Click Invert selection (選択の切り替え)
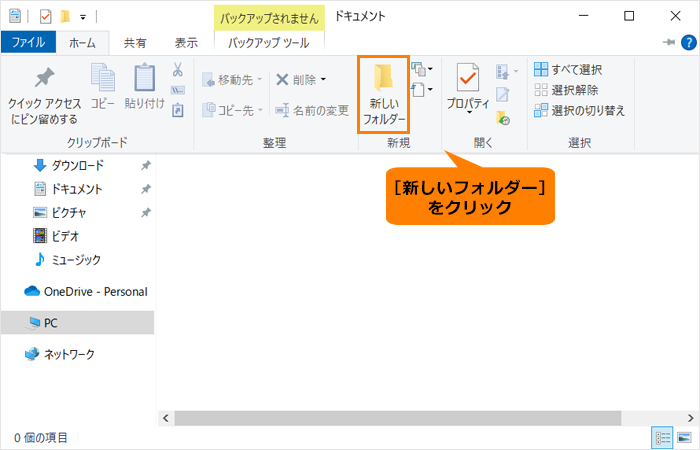 click(579, 110)
